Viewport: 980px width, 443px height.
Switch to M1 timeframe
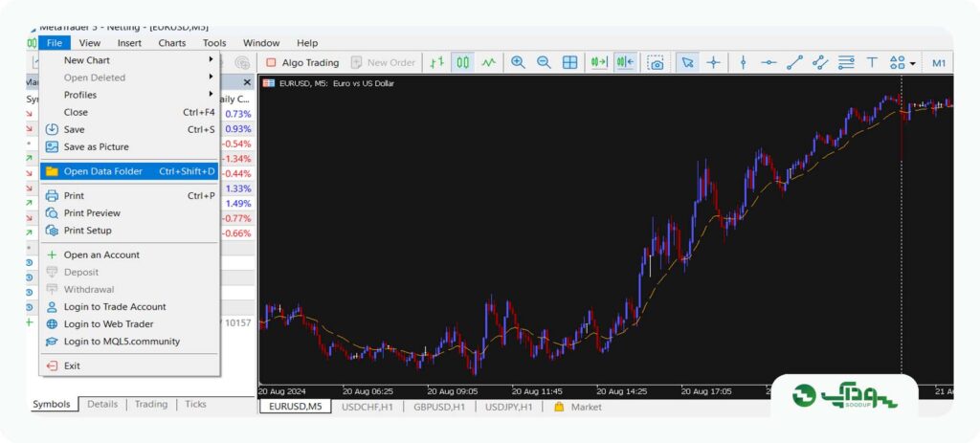pyautogui.click(x=939, y=62)
